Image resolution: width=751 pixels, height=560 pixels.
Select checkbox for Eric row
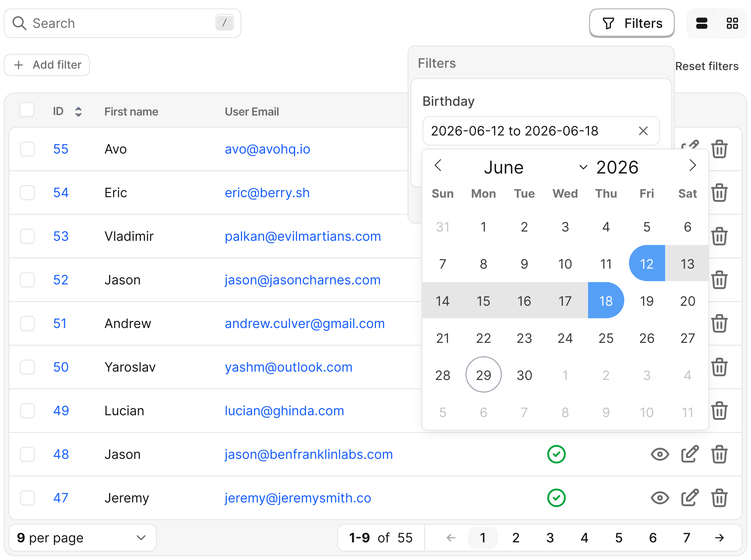pos(27,193)
